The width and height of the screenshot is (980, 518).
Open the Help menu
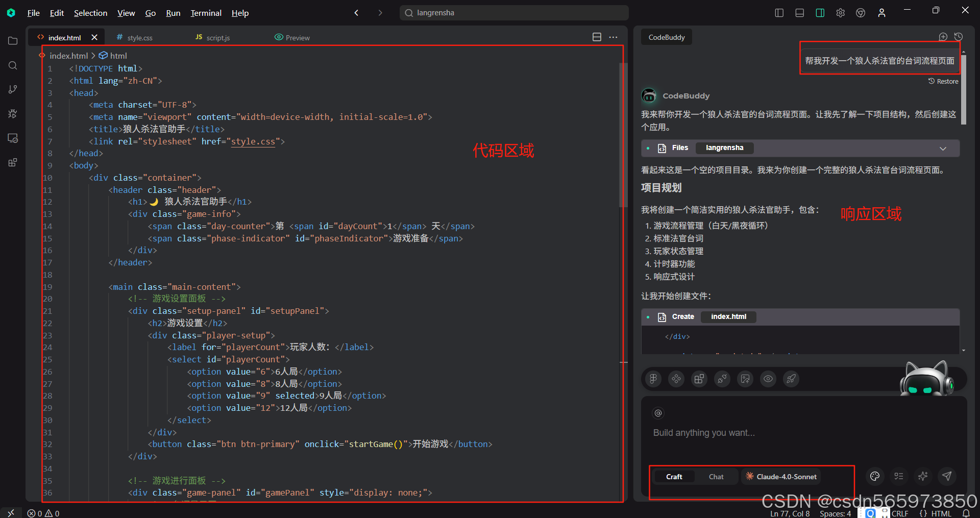240,13
